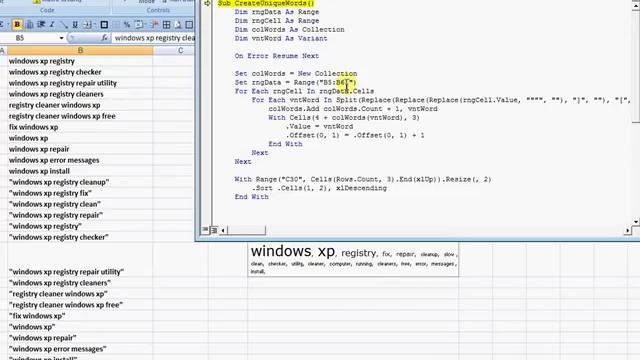Apply percent style icon
640x360 pixels.
point(127,25)
